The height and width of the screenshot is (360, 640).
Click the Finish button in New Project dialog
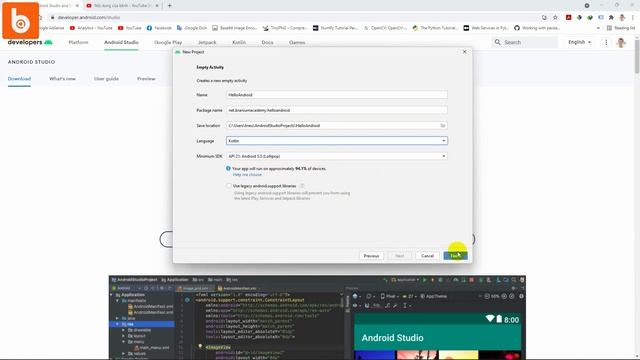point(456,256)
